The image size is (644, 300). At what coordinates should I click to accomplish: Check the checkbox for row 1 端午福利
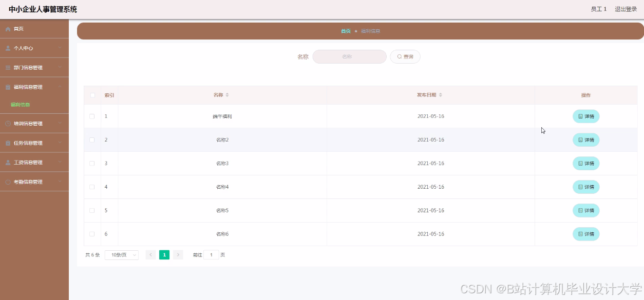pyautogui.click(x=92, y=116)
